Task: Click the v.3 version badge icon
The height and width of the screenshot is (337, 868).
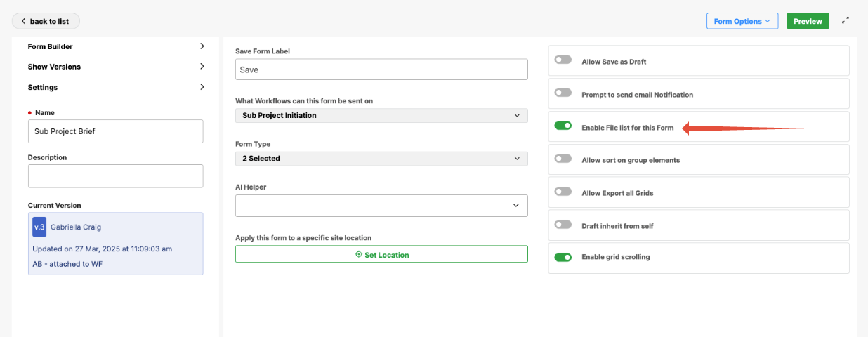Action: coord(39,227)
